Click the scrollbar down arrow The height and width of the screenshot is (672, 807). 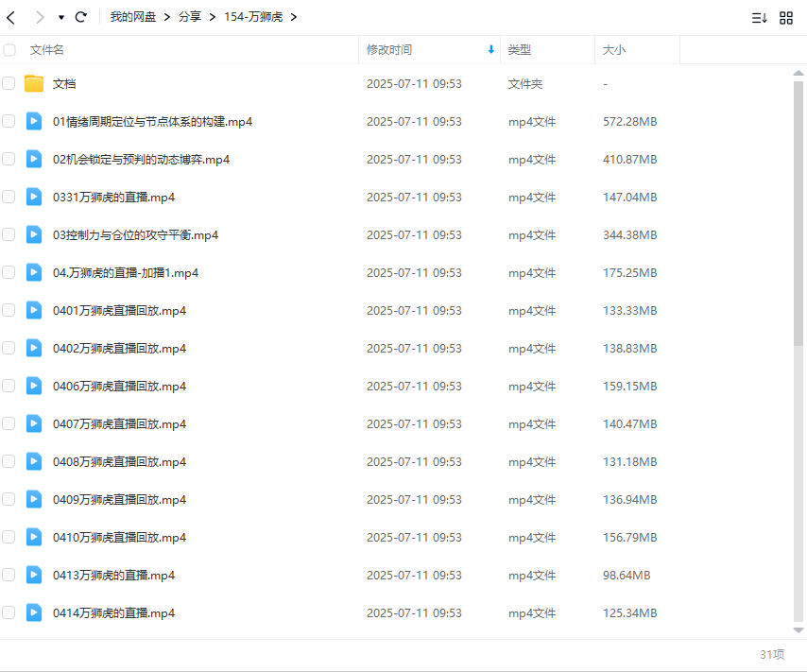click(x=798, y=629)
